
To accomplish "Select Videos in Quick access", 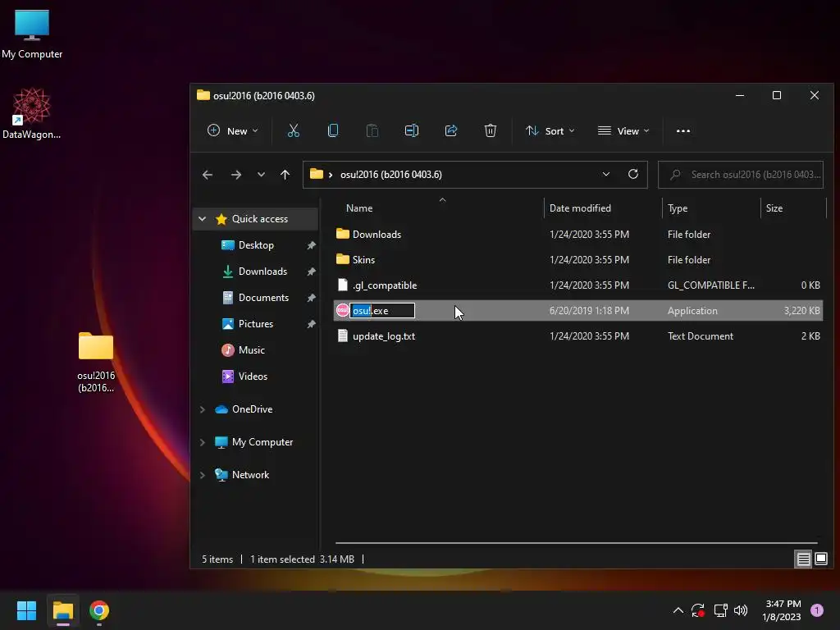I will (x=253, y=377).
